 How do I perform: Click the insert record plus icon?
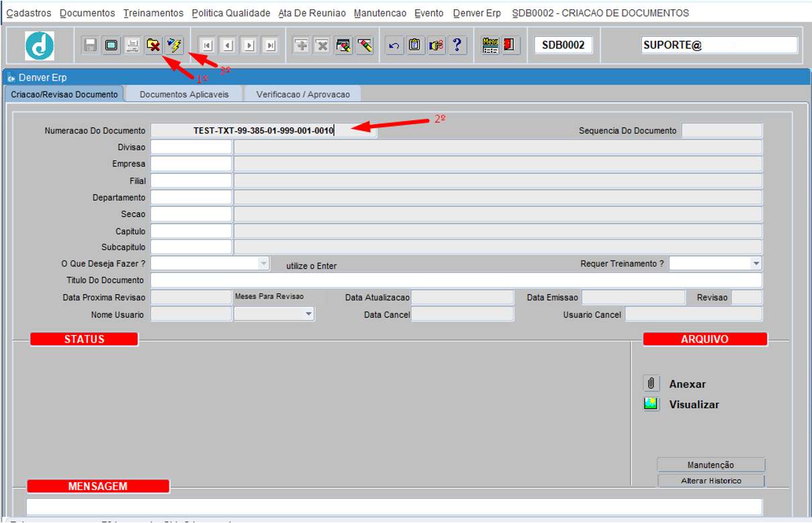(302, 46)
